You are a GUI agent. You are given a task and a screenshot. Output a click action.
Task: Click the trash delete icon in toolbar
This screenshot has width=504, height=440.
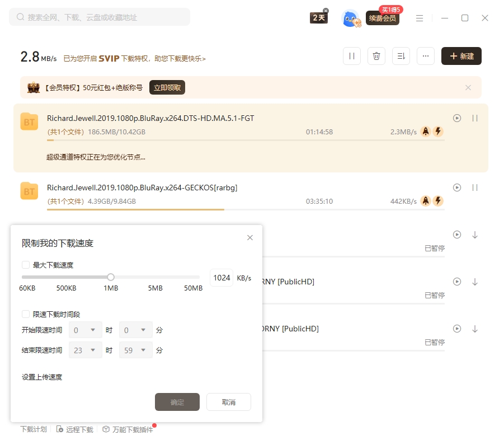tap(376, 56)
